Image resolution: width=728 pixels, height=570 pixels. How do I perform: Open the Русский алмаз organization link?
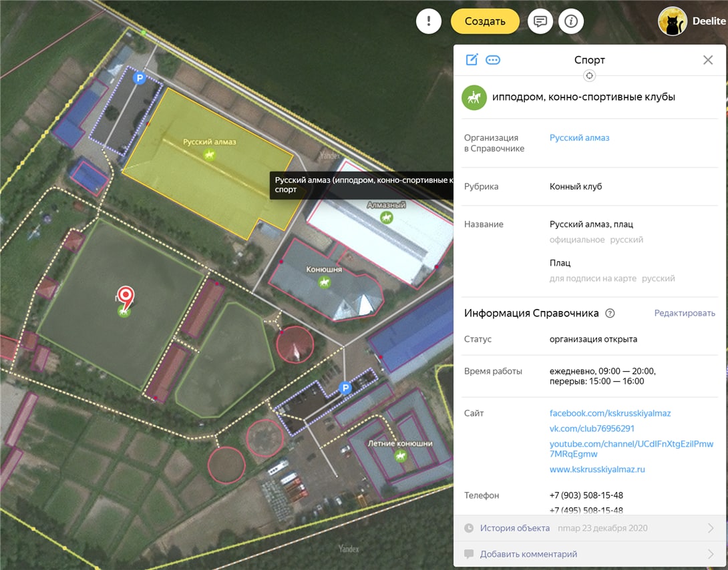(x=579, y=137)
